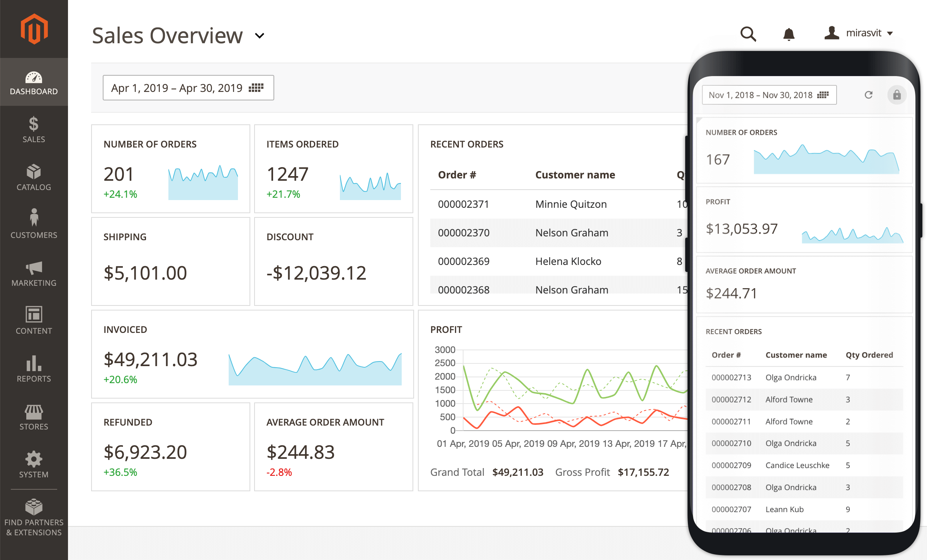Click Candice Leuschke in phone orders
This screenshot has width=927, height=560.
[797, 465]
